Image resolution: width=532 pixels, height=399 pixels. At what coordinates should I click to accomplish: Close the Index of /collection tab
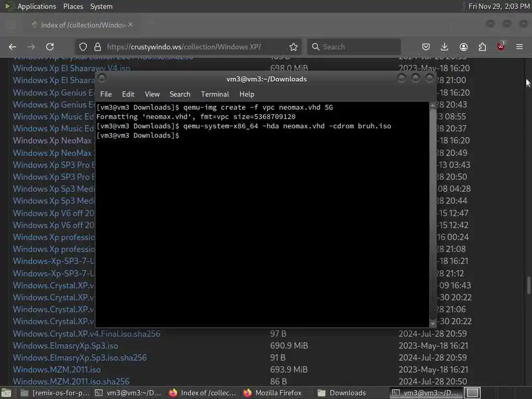click(130, 25)
